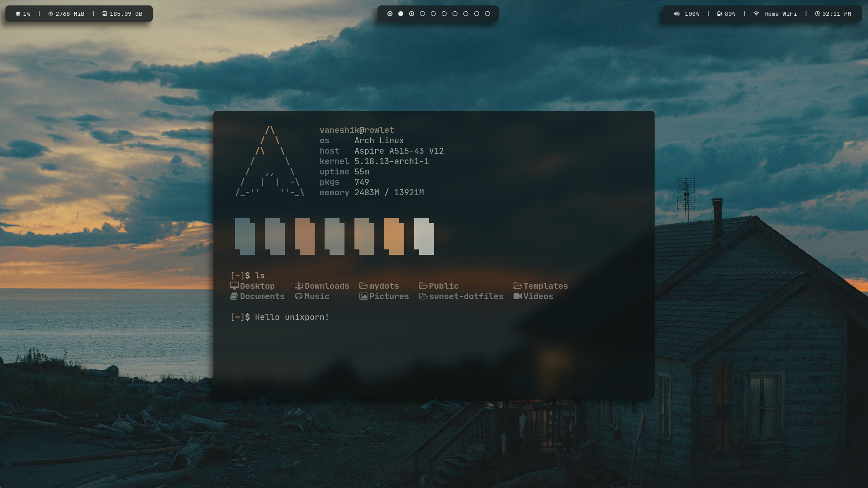Click the CPU usage icon in bar
Image resolution: width=868 pixels, height=488 pixels.
tap(18, 14)
